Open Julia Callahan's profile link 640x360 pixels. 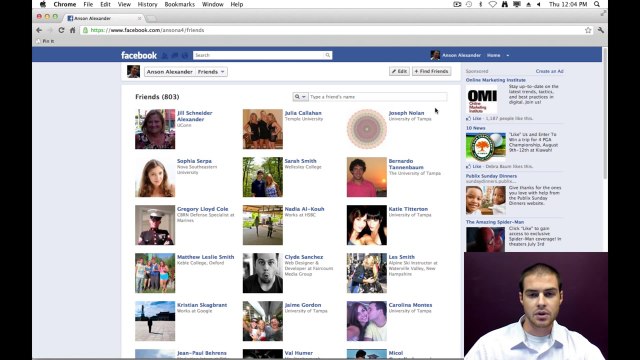point(303,113)
